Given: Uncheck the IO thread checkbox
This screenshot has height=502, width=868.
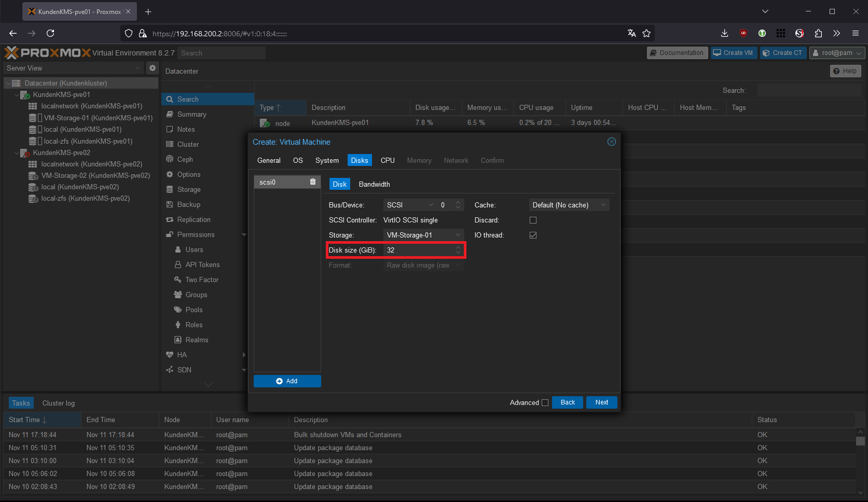Looking at the screenshot, I should [x=533, y=235].
